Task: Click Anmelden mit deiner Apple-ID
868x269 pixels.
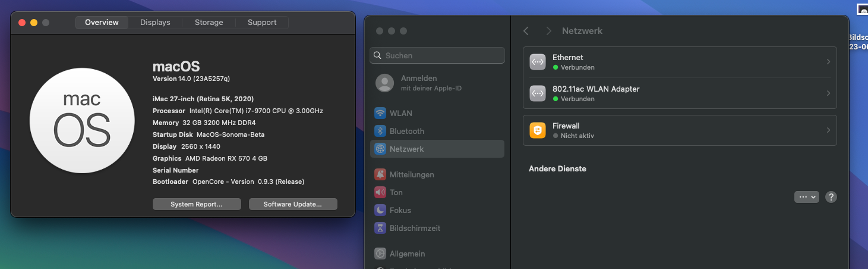Action: [437, 83]
